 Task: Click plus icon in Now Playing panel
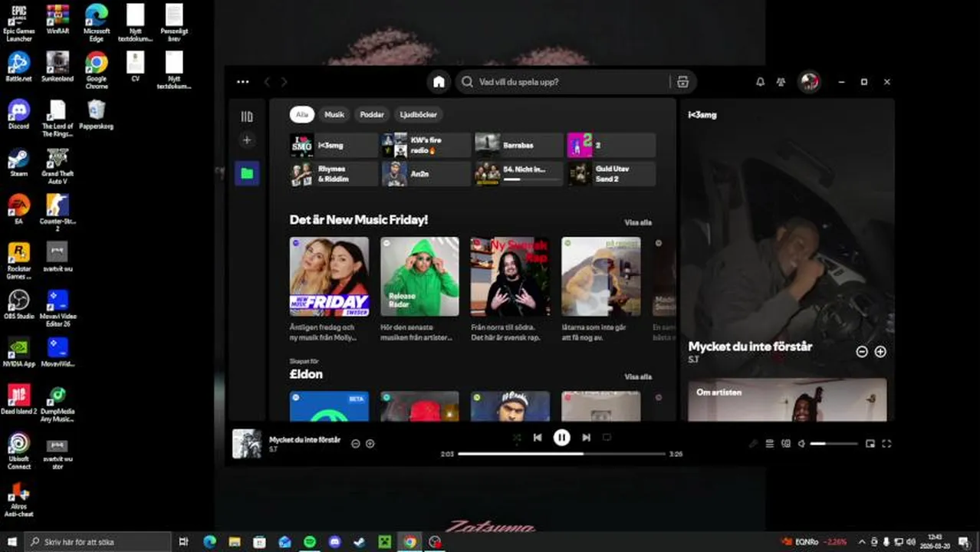pyautogui.click(x=880, y=351)
